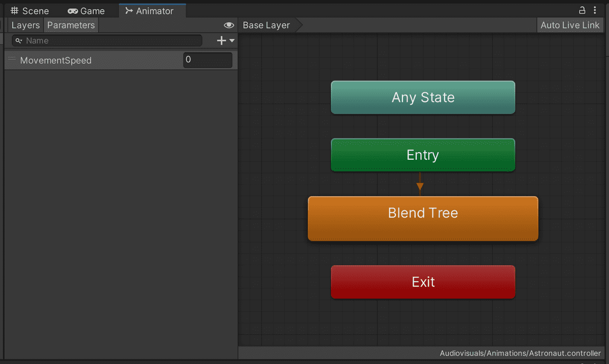Open the add parameter dropdown arrow
609x364 pixels.
[232, 41]
